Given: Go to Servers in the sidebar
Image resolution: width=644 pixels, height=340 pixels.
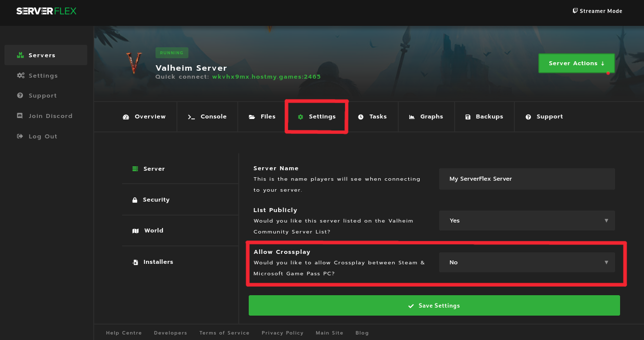Looking at the screenshot, I should (46, 55).
